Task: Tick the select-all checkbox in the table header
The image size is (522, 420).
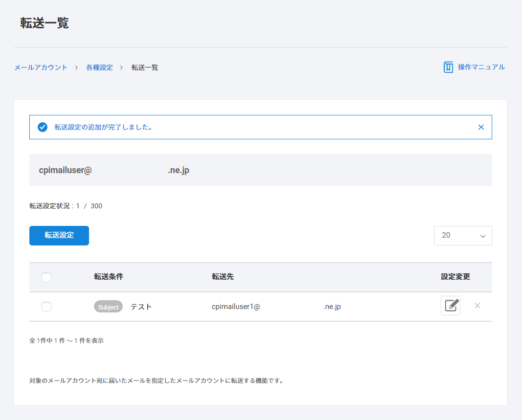Action: [x=46, y=277]
